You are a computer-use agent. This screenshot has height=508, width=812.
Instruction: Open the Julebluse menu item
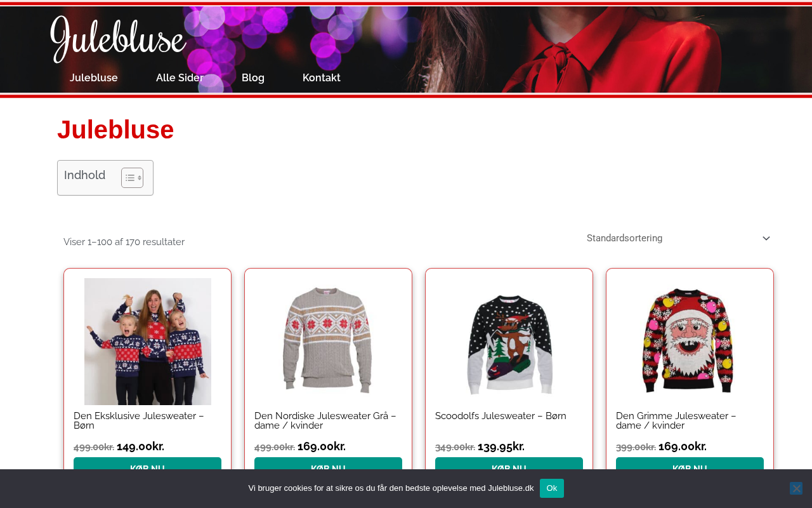tap(94, 77)
